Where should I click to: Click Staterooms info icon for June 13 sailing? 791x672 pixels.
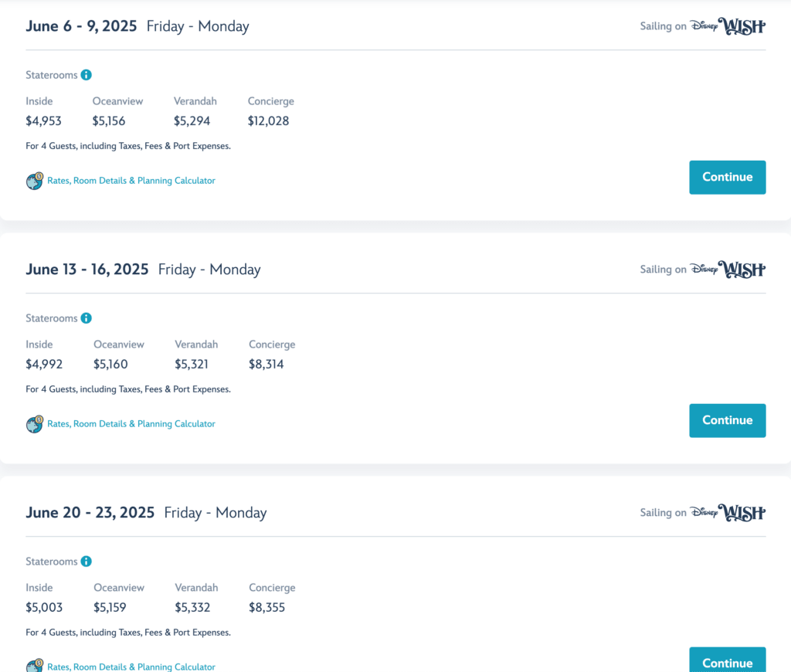(x=87, y=318)
